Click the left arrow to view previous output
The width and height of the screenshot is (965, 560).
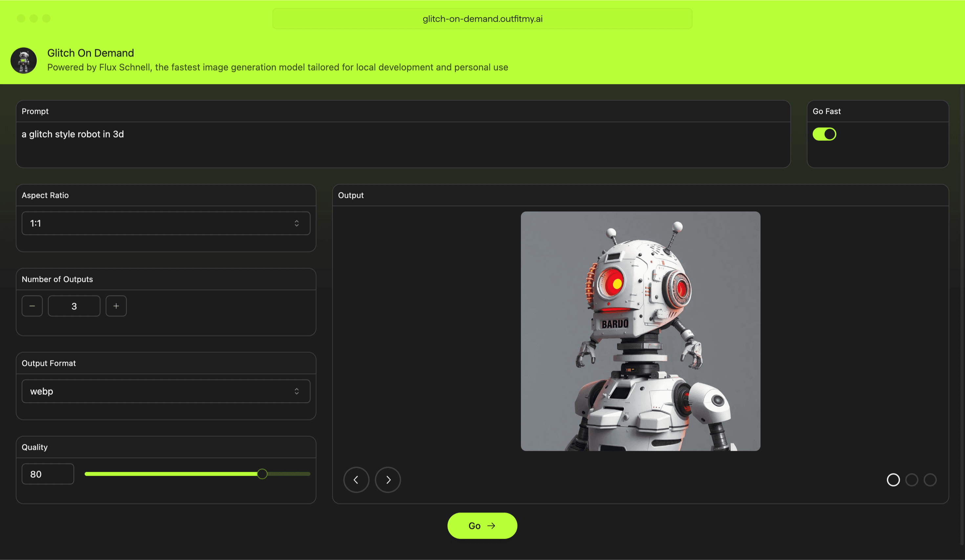tap(356, 480)
